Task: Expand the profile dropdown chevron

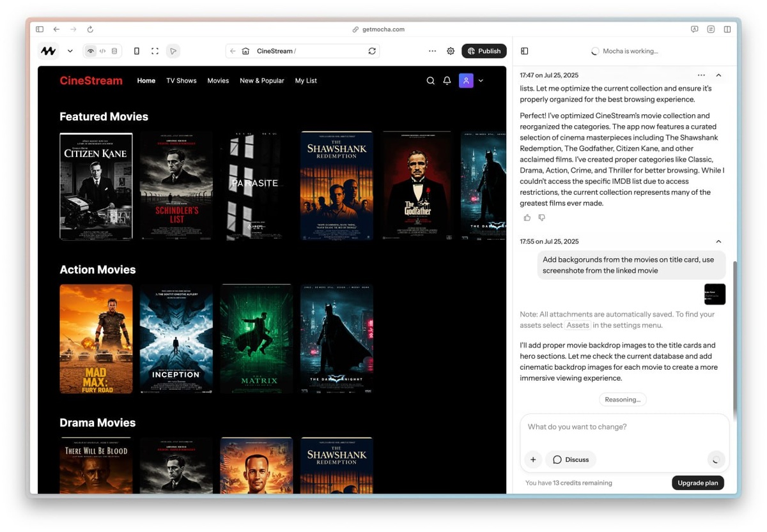Action: (481, 80)
